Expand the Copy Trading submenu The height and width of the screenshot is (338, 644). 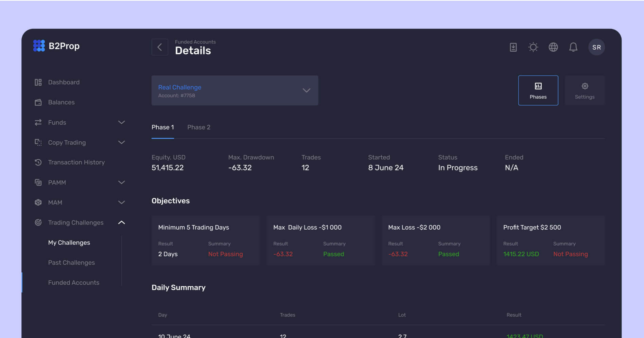[121, 142]
